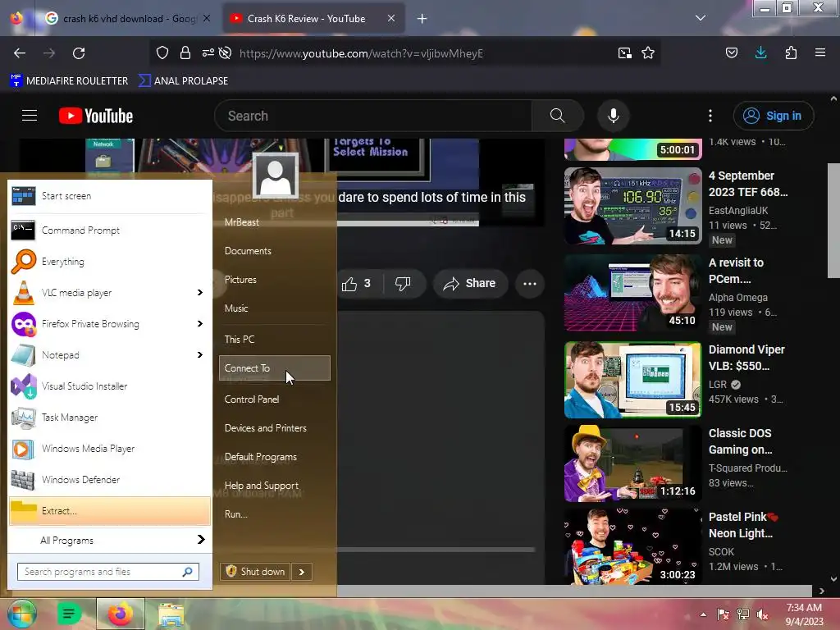Open the Pocket save icon
840x630 pixels.
[731, 52]
